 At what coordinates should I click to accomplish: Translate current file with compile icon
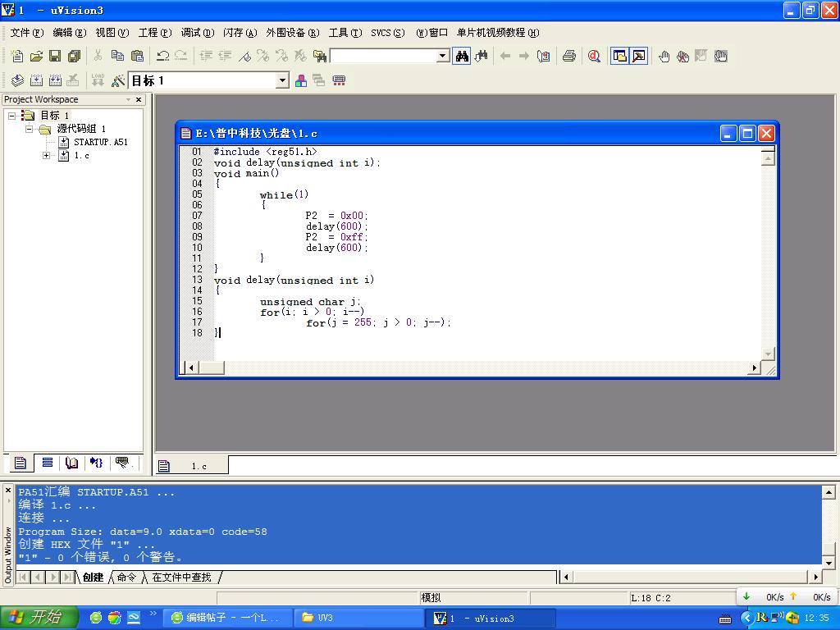click(17, 80)
